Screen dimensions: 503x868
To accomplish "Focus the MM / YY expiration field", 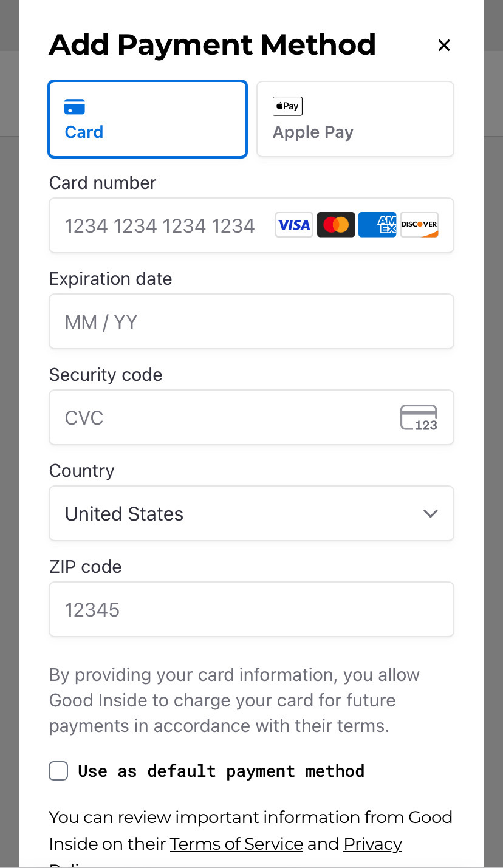I will point(251,321).
